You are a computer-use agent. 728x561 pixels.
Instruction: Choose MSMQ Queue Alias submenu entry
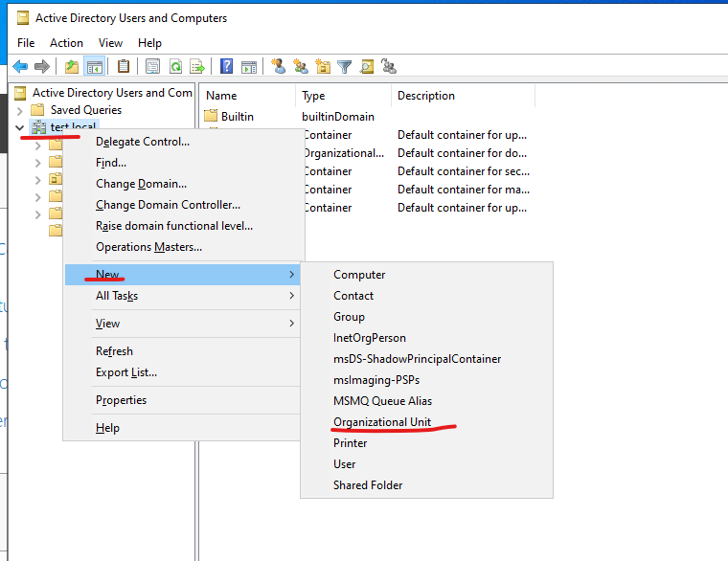coord(426,401)
